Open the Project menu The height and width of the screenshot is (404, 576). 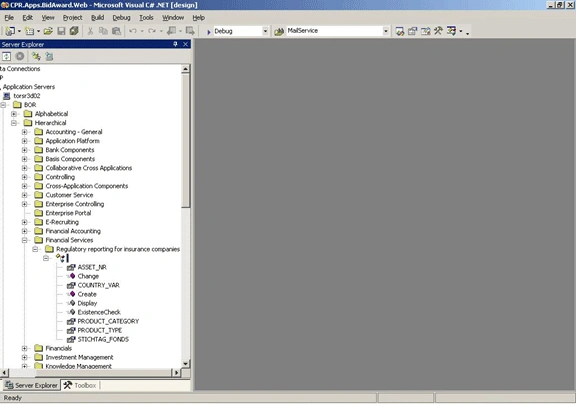[x=72, y=18]
